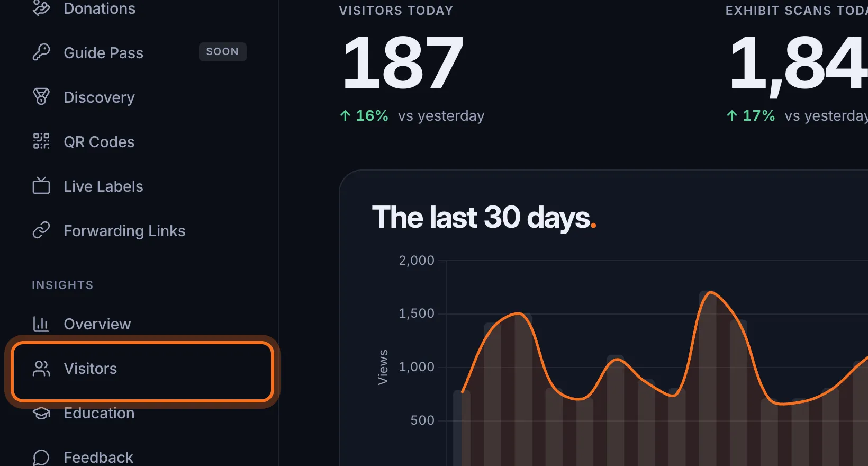Screen dimensions: 868x466
Task: Click the Views axis title
Action: coord(383,367)
